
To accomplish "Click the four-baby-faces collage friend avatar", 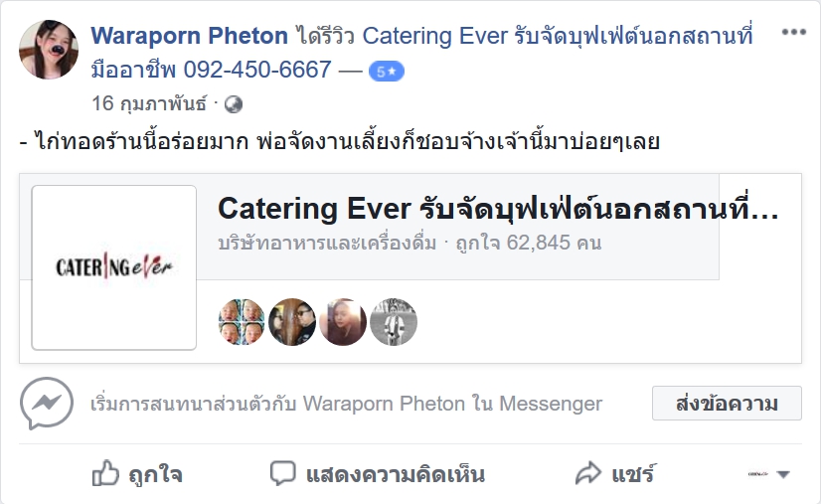I will pyautogui.click(x=242, y=322).
